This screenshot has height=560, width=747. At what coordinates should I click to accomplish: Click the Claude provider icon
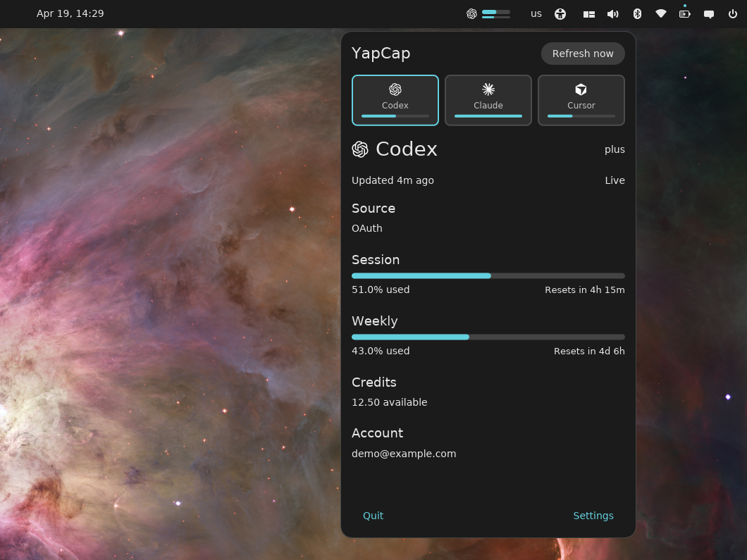coord(488,89)
